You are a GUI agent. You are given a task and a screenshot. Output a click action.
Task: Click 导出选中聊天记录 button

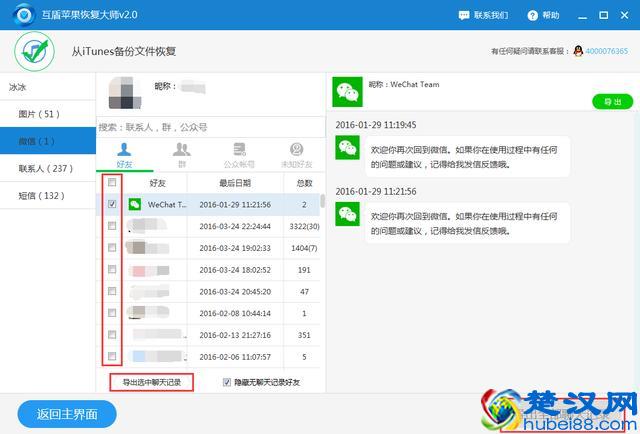pyautogui.click(x=151, y=383)
